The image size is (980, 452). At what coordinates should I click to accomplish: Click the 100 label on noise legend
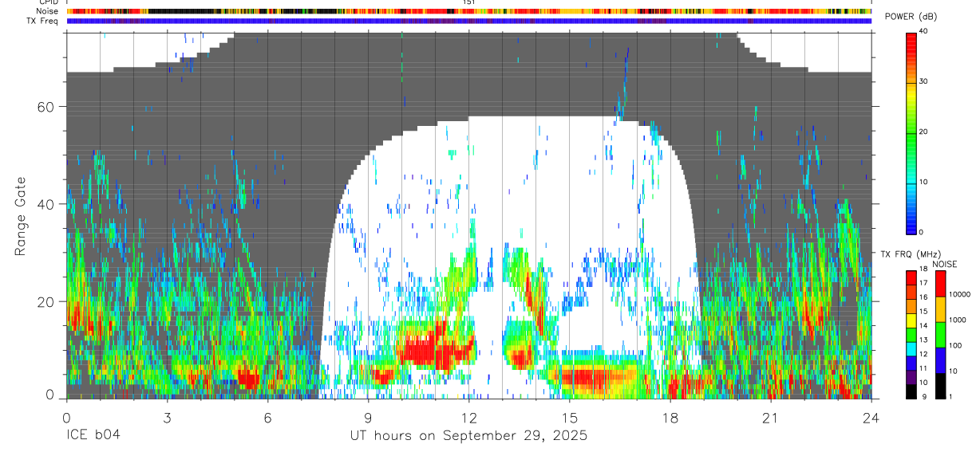954,346
